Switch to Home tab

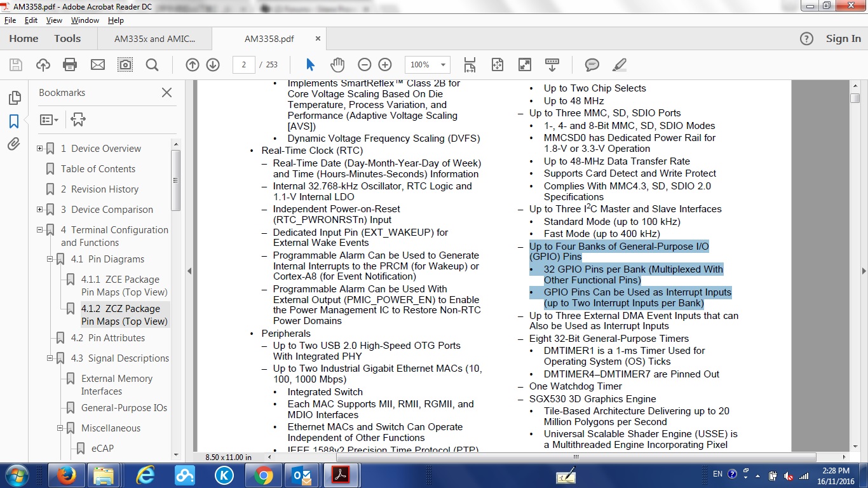coord(24,39)
